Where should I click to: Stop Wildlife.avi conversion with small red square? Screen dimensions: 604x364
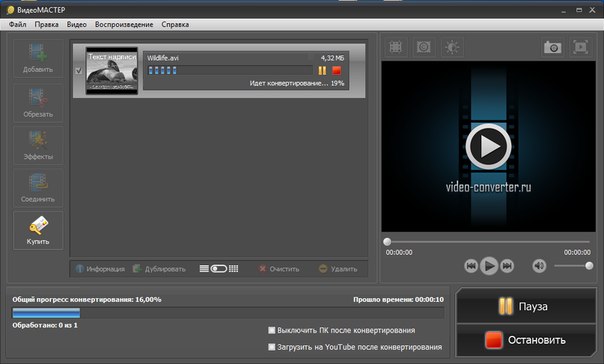tap(336, 70)
